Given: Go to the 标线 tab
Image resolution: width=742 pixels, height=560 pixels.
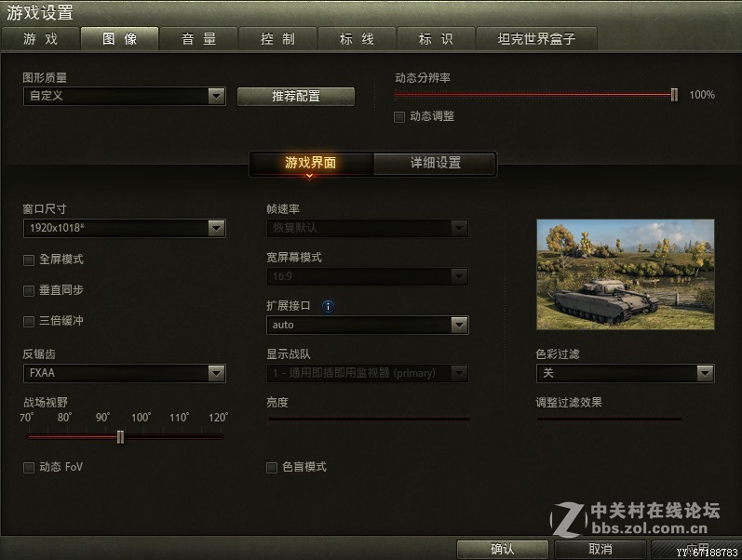Looking at the screenshot, I should tap(357, 39).
